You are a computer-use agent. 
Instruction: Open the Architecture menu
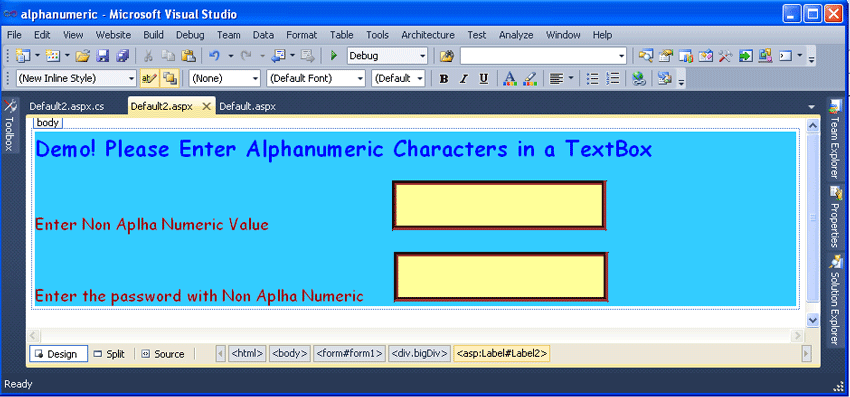[x=428, y=35]
